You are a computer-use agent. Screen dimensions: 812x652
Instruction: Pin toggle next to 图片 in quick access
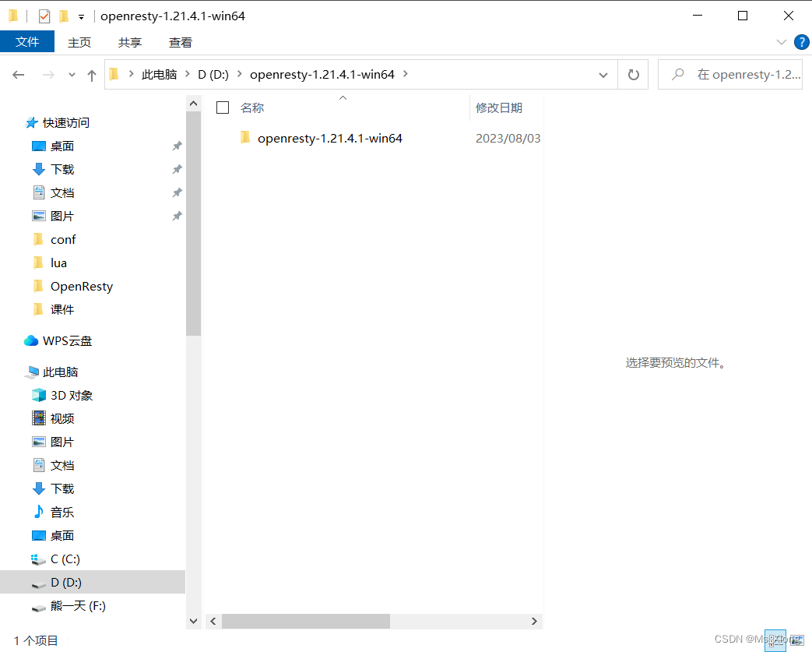[x=177, y=216]
